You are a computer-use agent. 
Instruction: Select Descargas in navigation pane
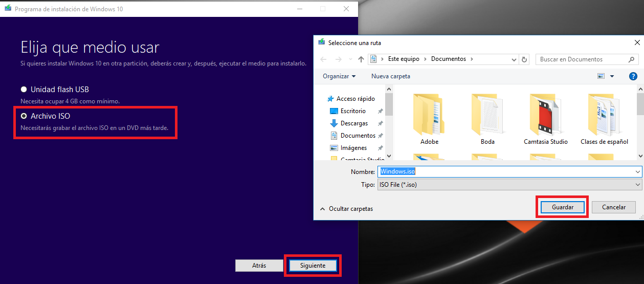354,123
